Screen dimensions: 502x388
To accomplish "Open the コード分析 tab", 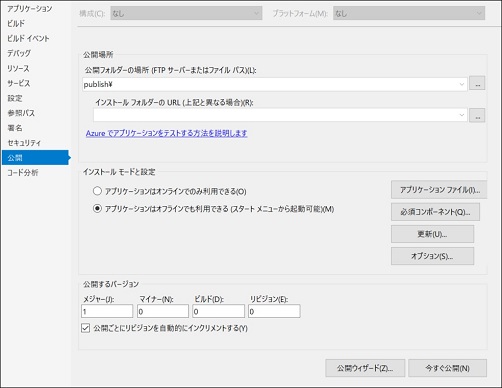I will pyautogui.click(x=23, y=173).
